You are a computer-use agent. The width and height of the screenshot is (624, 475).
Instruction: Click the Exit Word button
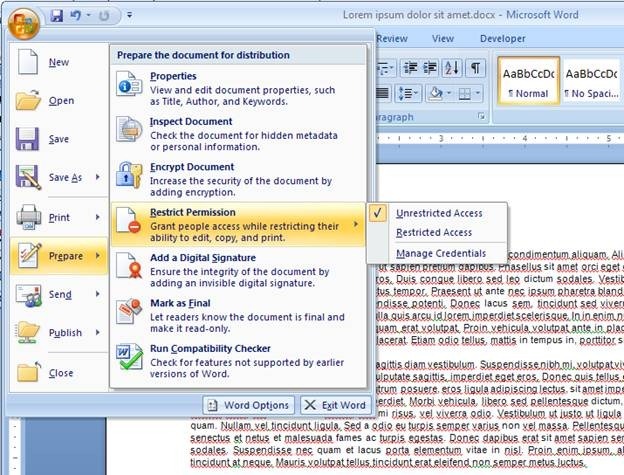point(335,405)
